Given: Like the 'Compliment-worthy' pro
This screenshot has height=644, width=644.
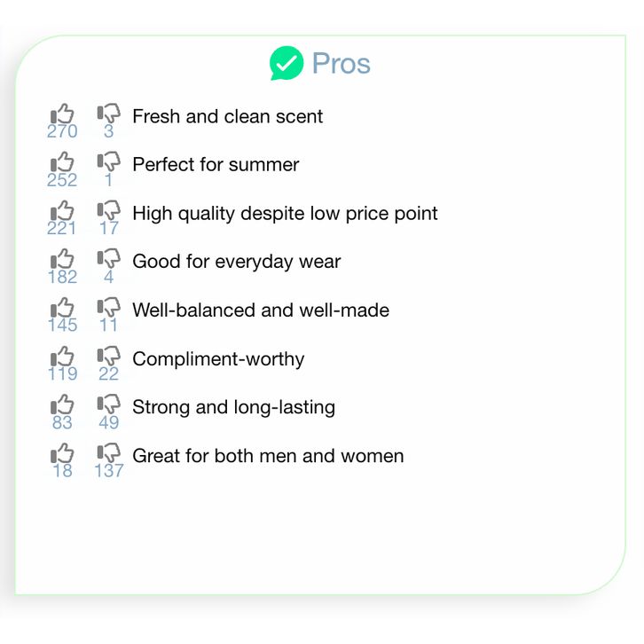Looking at the screenshot, I should pos(62,357).
